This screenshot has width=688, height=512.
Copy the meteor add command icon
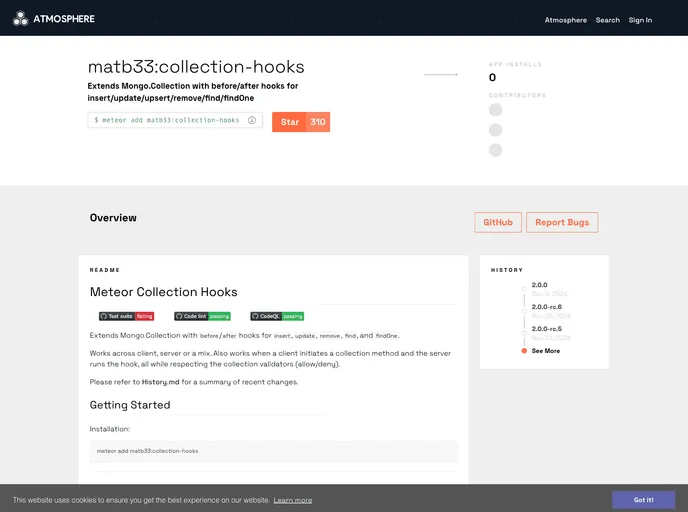[x=252, y=120]
